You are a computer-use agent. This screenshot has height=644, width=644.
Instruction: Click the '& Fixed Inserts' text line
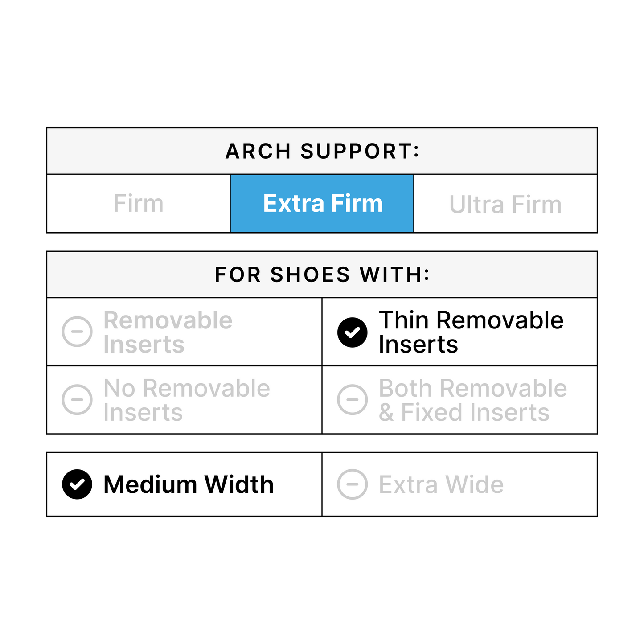tap(464, 412)
